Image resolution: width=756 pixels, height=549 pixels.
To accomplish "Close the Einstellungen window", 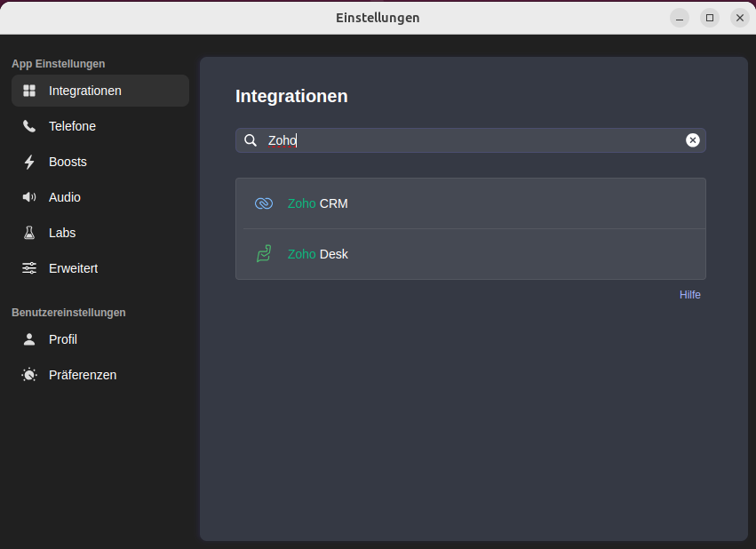I will [740, 18].
